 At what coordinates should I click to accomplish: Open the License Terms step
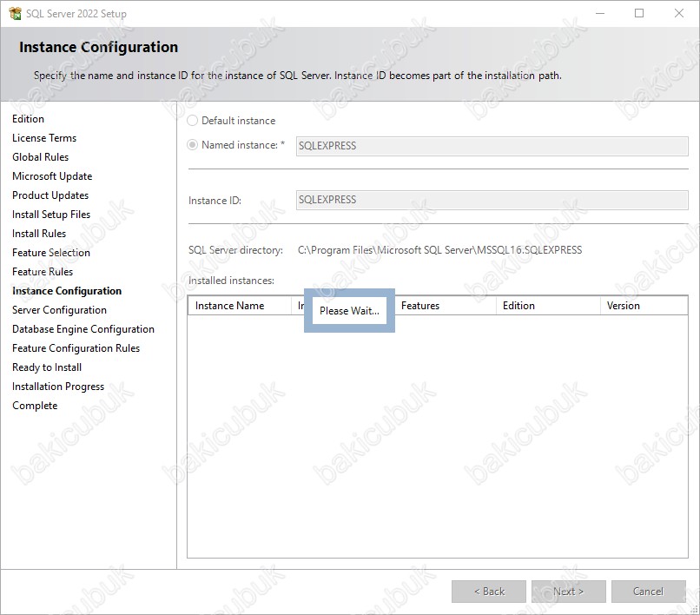click(x=44, y=138)
